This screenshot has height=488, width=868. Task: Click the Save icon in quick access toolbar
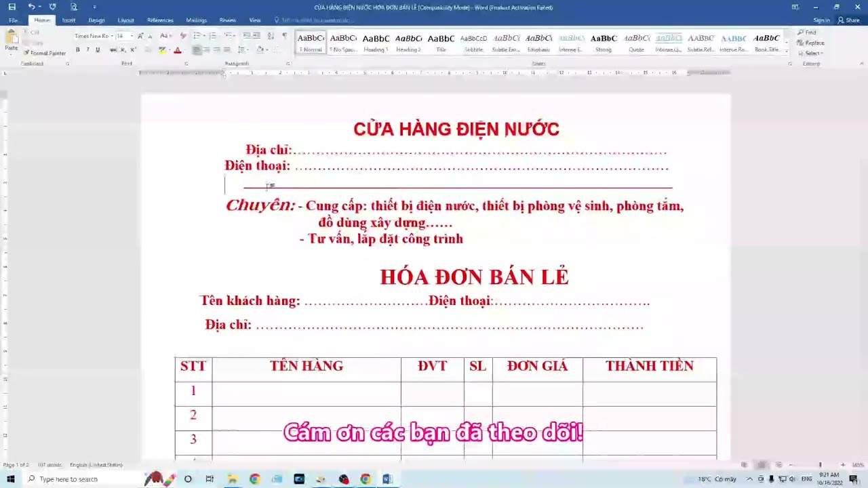pos(12,7)
